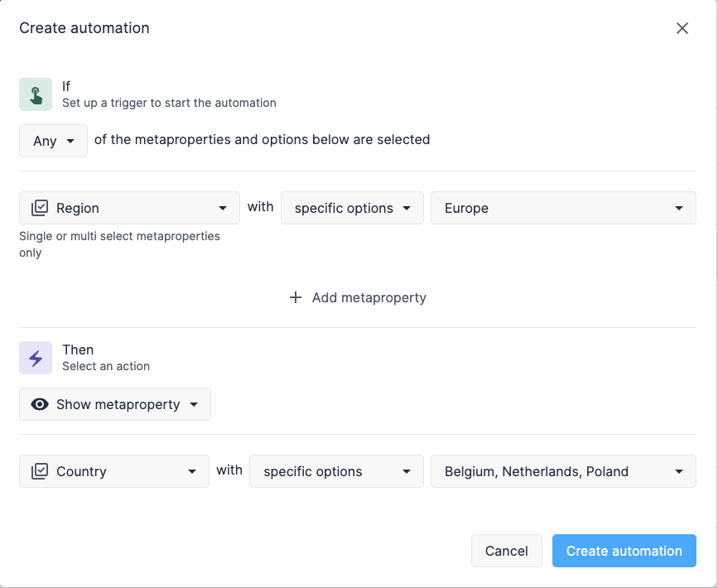
Task: Open specific options dropdown beside Country
Action: tap(336, 471)
